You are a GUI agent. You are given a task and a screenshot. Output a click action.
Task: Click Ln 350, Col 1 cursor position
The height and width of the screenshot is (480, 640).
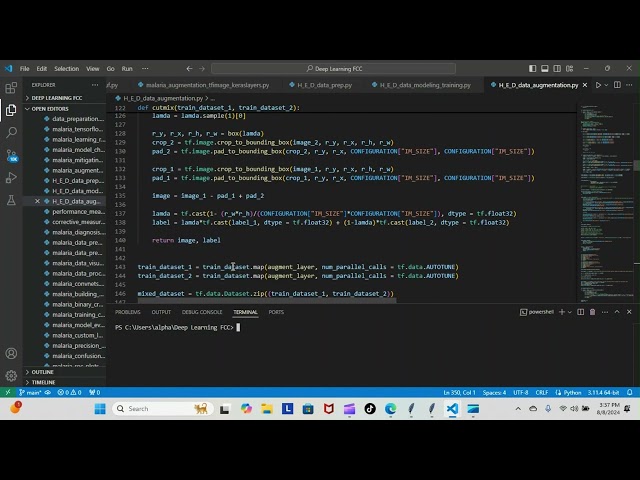460,393
